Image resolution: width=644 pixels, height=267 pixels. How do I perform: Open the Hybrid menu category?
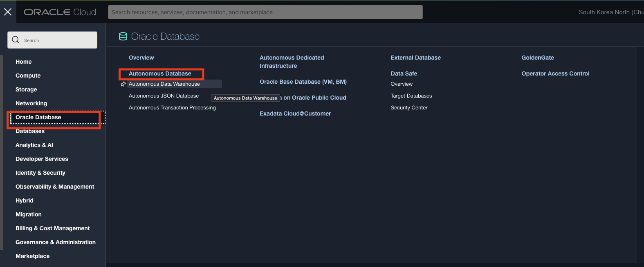[x=25, y=200]
